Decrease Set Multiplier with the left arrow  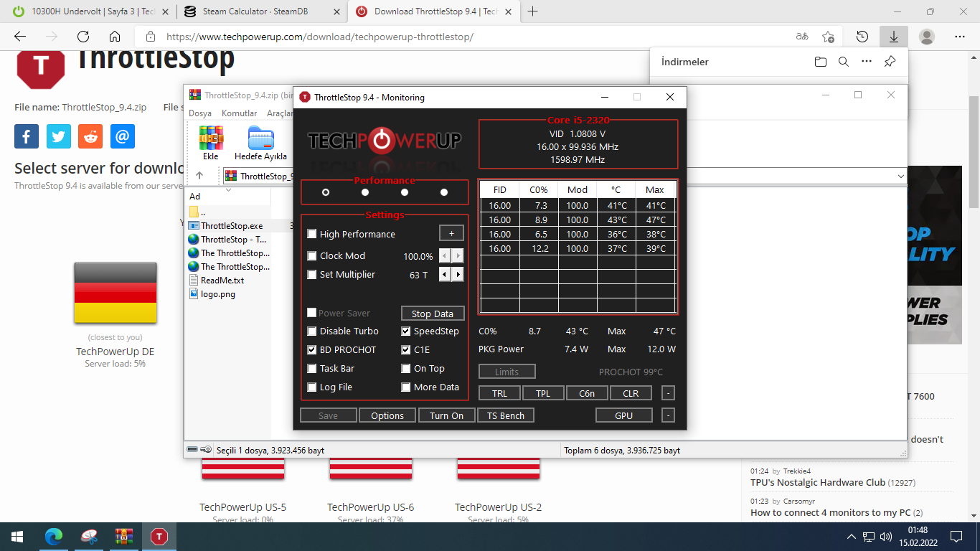[445, 274]
